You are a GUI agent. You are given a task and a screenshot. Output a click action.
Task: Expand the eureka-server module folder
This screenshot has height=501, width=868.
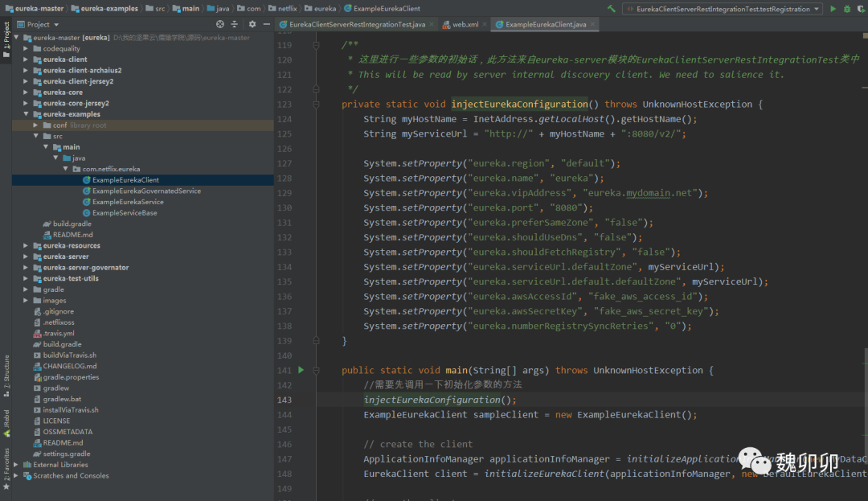click(27, 257)
